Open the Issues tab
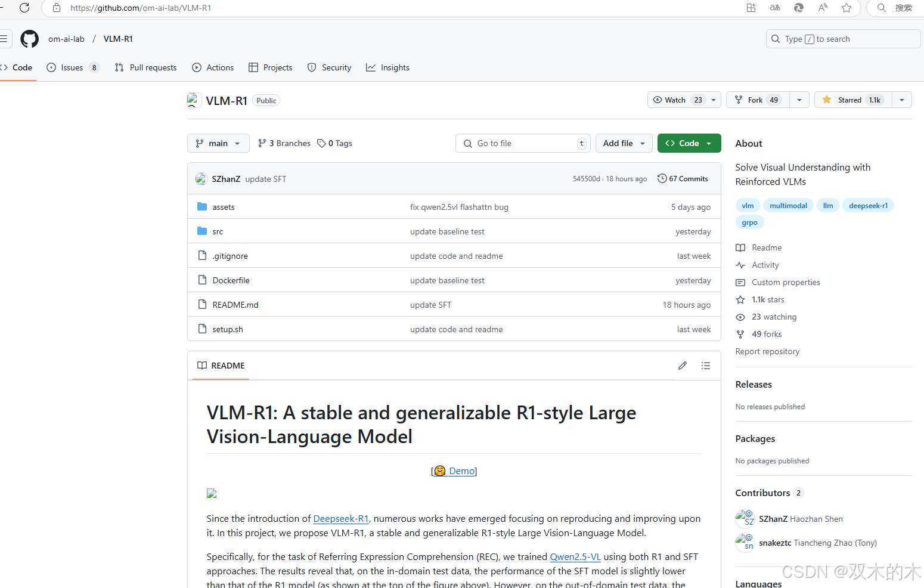 [x=73, y=67]
